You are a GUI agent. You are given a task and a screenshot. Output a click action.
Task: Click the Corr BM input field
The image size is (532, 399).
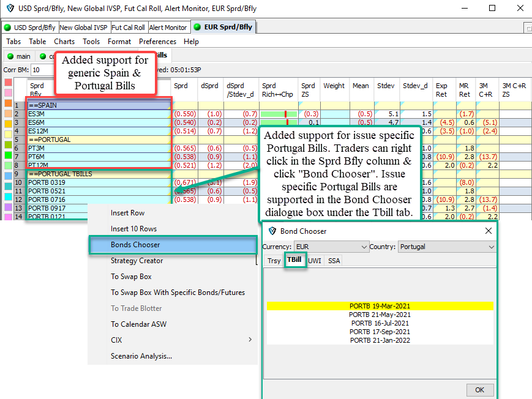[43, 70]
